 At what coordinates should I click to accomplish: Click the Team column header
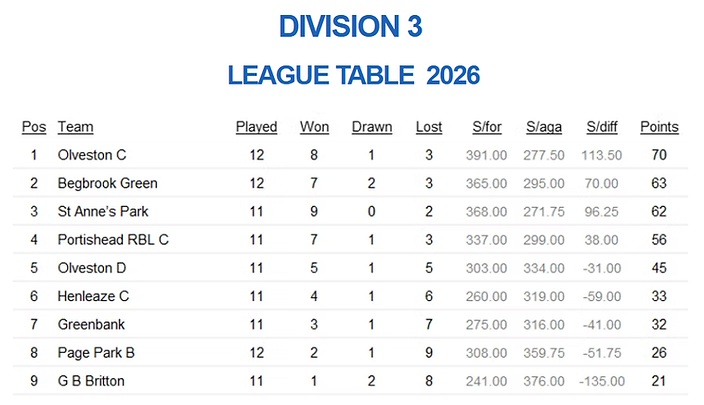[75, 127]
